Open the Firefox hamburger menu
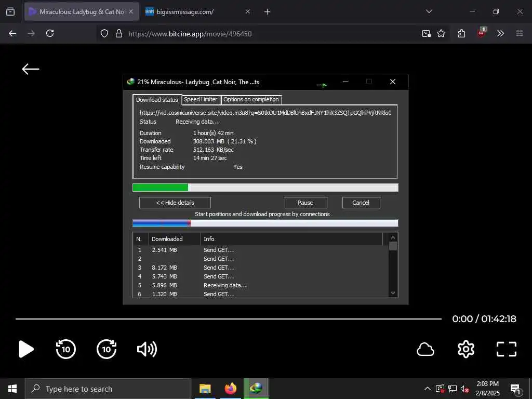 click(520, 33)
